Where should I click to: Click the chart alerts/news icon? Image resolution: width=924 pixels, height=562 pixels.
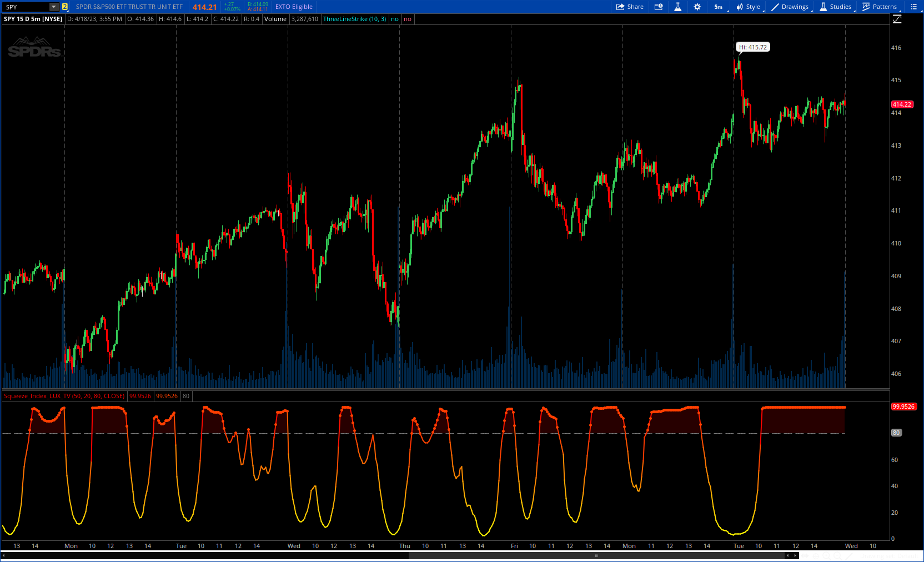659,7
